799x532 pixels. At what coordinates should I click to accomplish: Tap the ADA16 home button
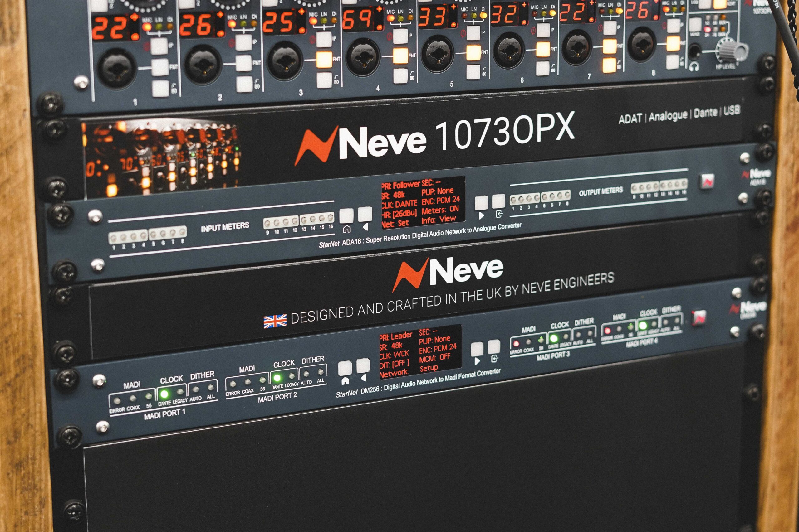point(346,216)
